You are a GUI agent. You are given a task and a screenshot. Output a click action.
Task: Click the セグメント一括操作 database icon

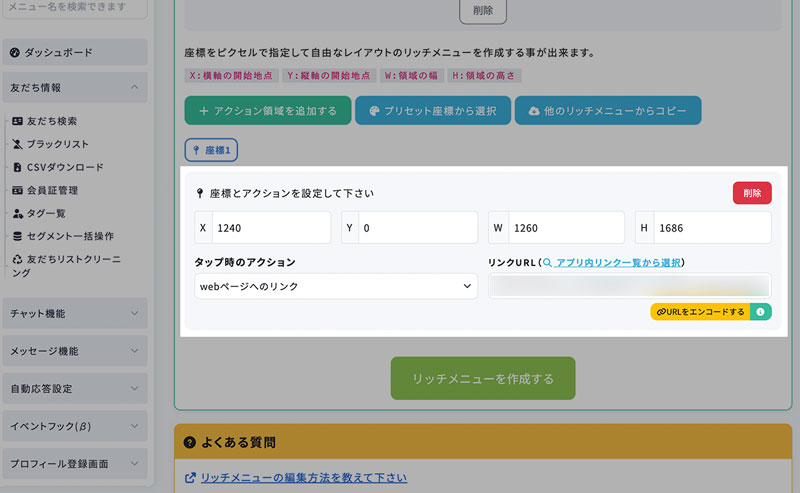(17, 236)
